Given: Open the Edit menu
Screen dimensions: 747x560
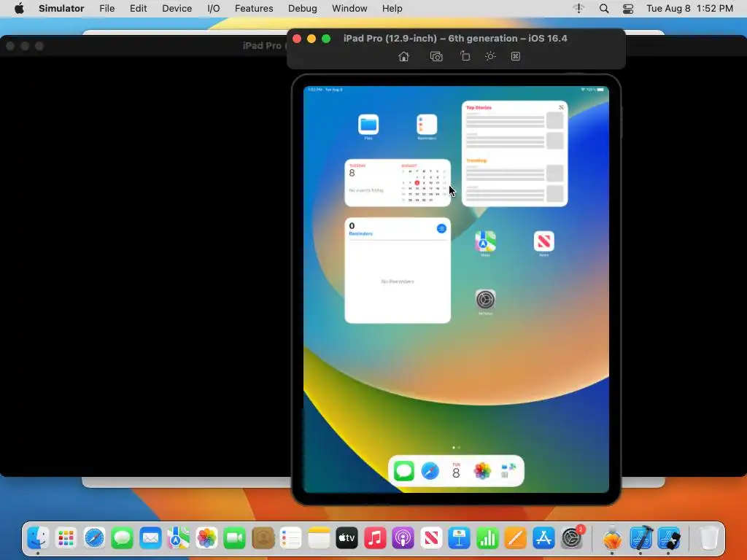Looking at the screenshot, I should (x=138, y=9).
